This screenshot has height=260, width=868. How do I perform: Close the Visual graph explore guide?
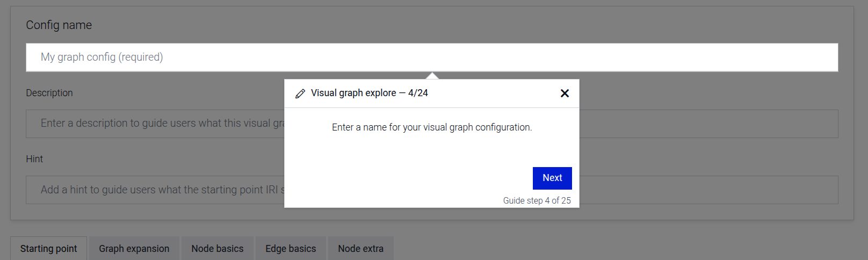[565, 93]
